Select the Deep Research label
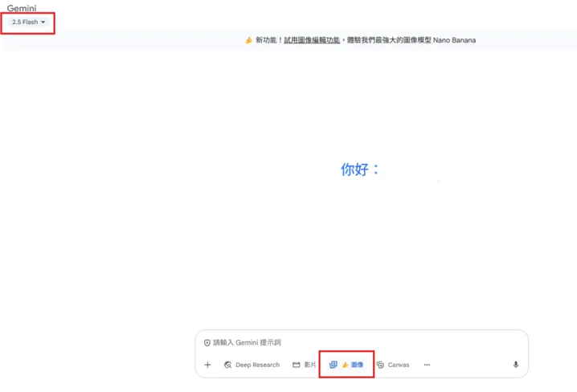The image size is (577, 392). pos(257,365)
